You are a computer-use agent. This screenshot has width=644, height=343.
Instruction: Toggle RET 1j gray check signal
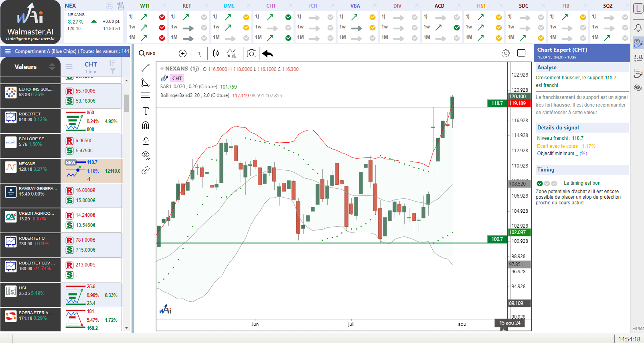pyautogui.click(x=204, y=17)
